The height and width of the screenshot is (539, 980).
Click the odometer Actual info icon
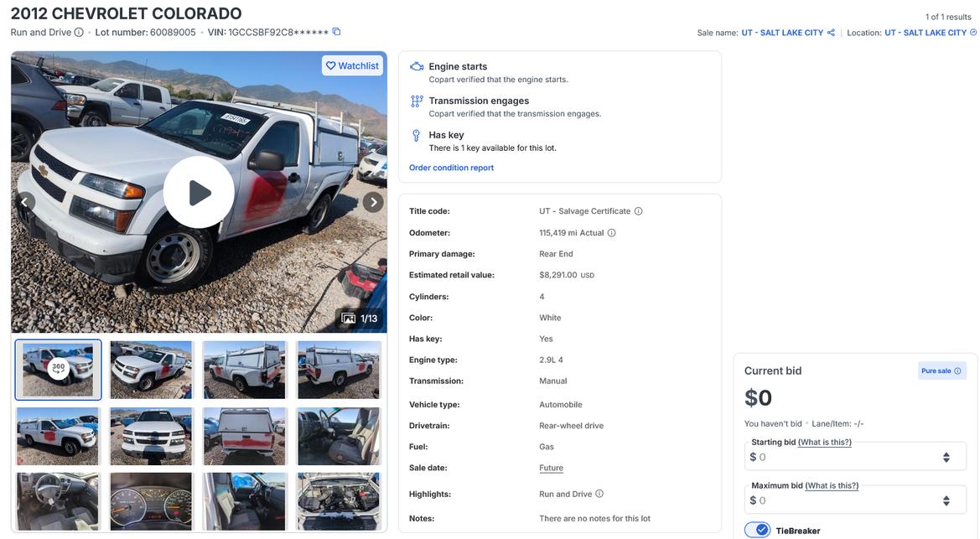coord(612,233)
